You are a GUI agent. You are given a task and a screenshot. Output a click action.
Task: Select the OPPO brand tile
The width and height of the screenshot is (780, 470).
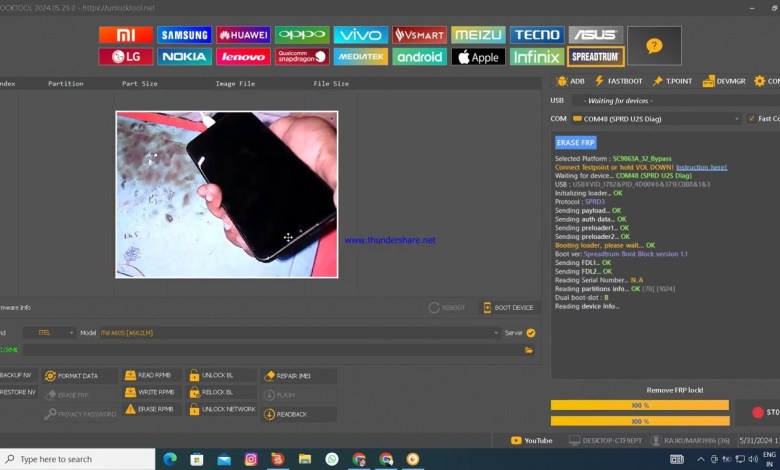click(x=302, y=35)
